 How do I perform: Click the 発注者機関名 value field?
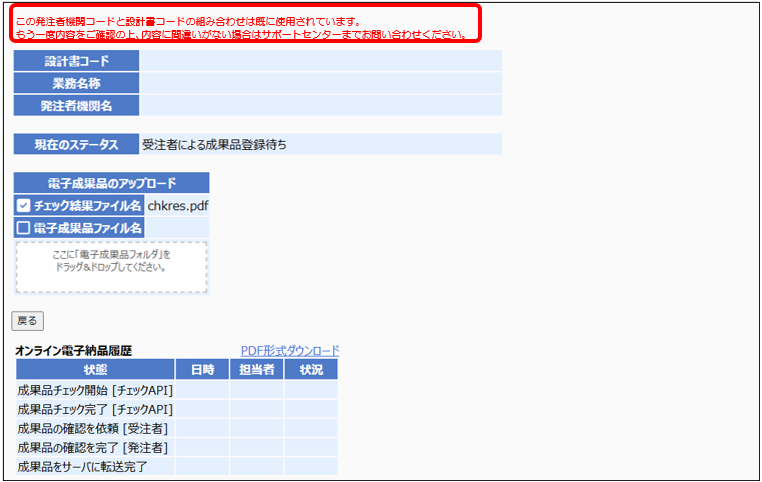pos(320,105)
